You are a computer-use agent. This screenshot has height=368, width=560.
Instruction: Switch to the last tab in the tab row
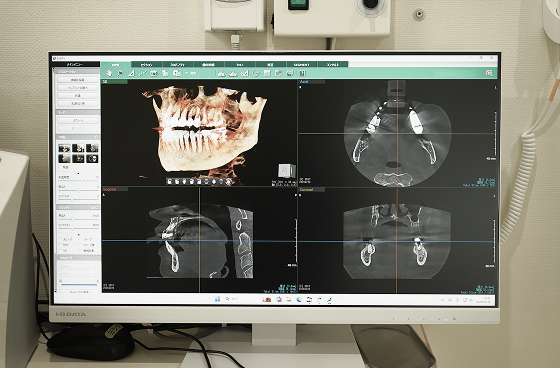click(x=333, y=65)
